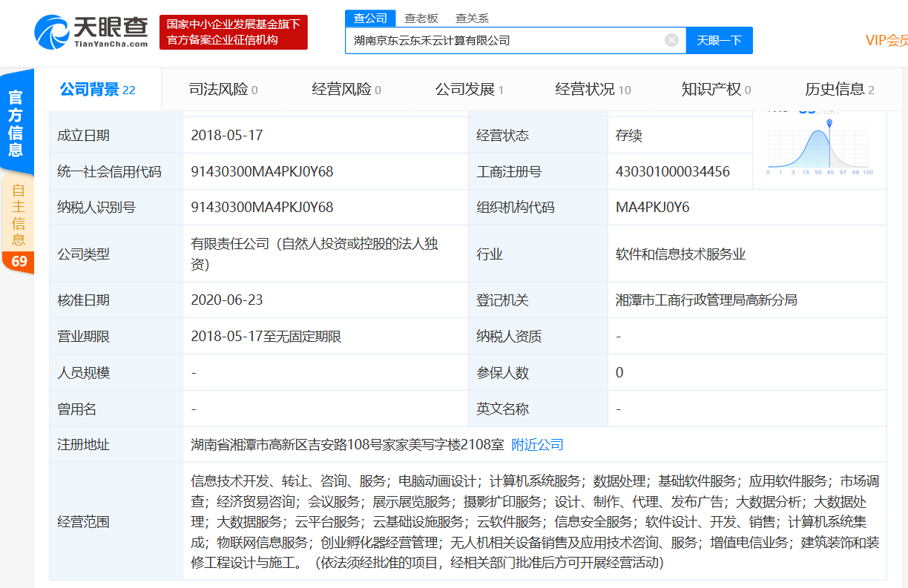Open the 司法风险 tab
Screen dimensions: 908x588
(223, 90)
